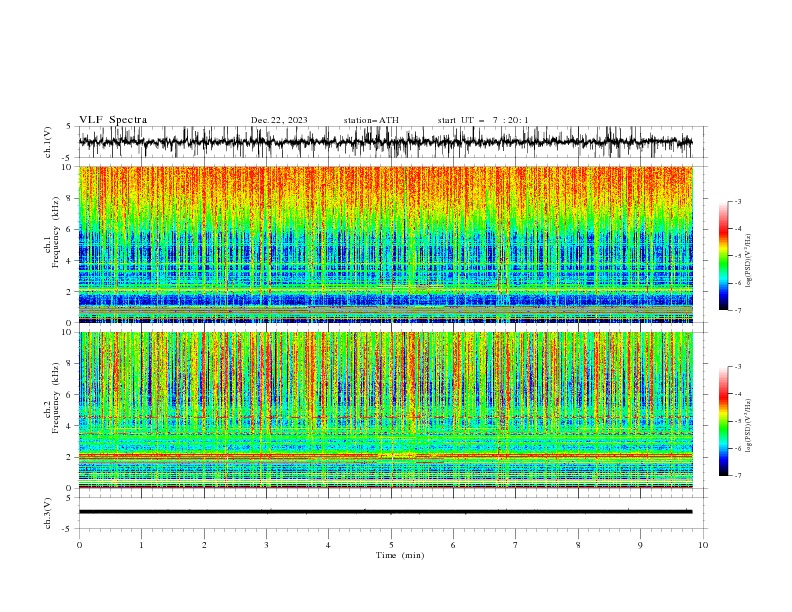Click the "Time (min)" axis label
Screen dimensions: 792x612
[400, 555]
